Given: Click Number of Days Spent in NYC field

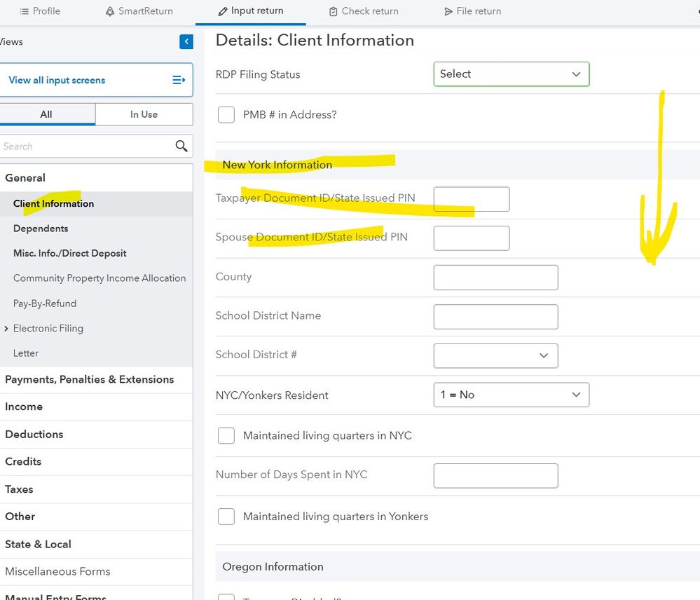Looking at the screenshot, I should point(495,475).
